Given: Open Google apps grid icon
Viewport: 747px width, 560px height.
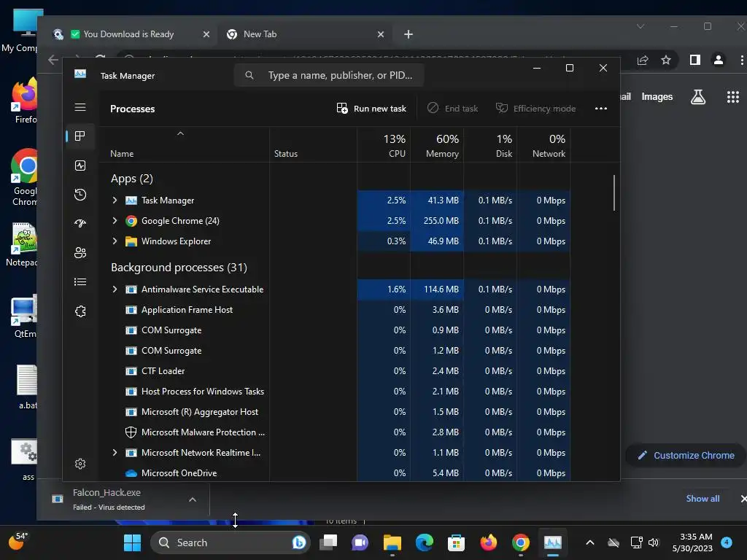Looking at the screenshot, I should click(x=732, y=97).
